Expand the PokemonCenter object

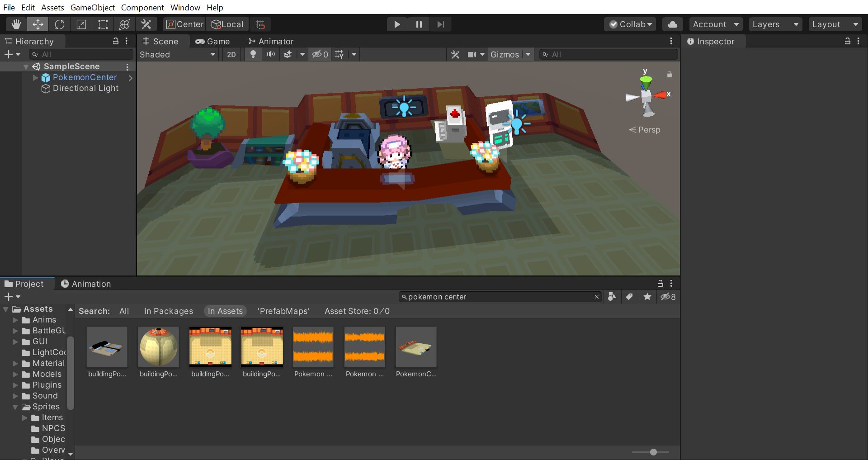point(35,77)
